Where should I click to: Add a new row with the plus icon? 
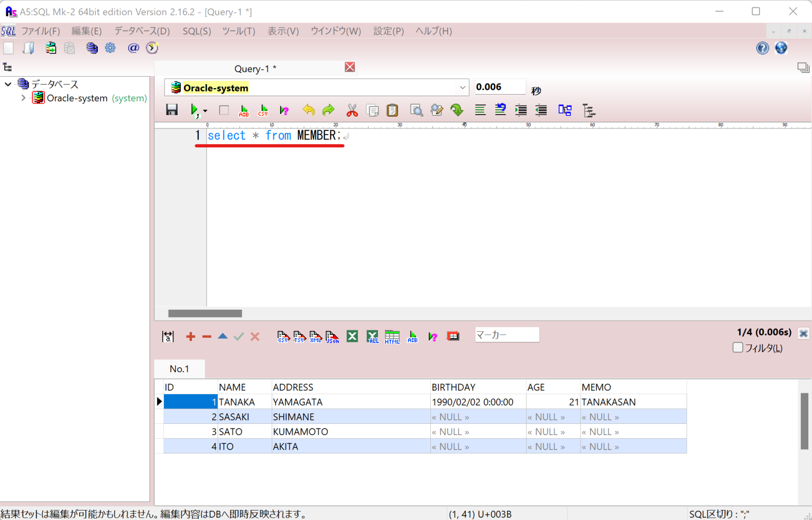(x=190, y=336)
